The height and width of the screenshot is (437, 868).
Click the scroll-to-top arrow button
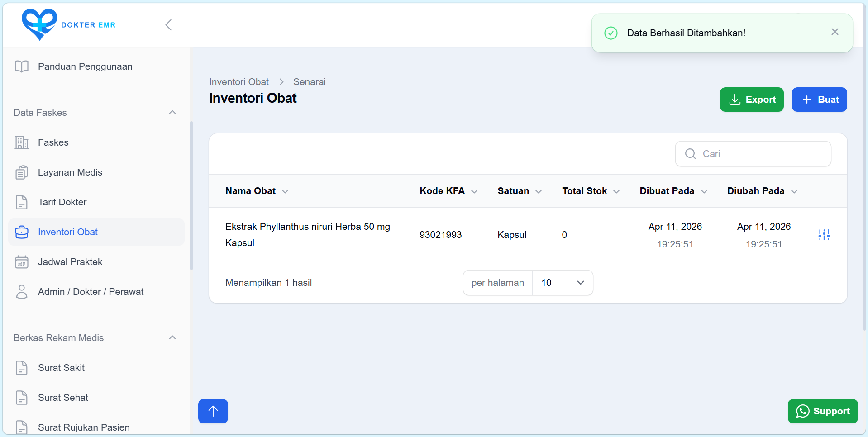pos(213,411)
